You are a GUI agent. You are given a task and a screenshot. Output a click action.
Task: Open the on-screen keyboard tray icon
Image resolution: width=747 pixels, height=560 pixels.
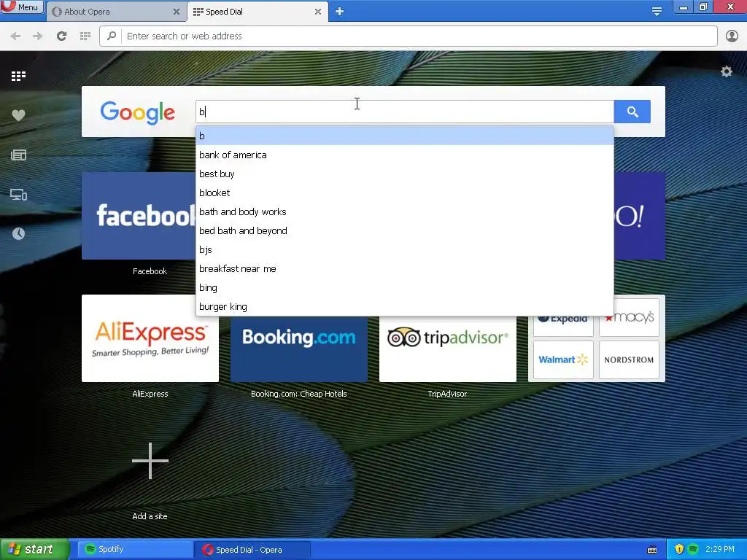652,550
